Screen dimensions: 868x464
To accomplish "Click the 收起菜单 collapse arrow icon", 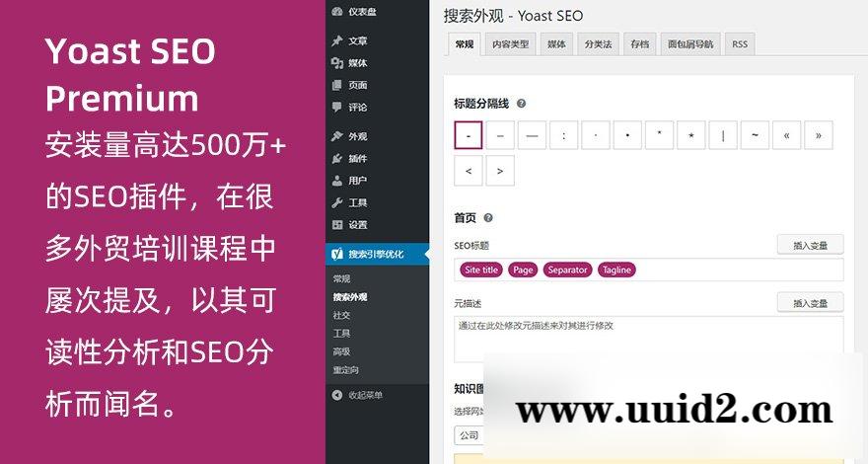I will (337, 395).
